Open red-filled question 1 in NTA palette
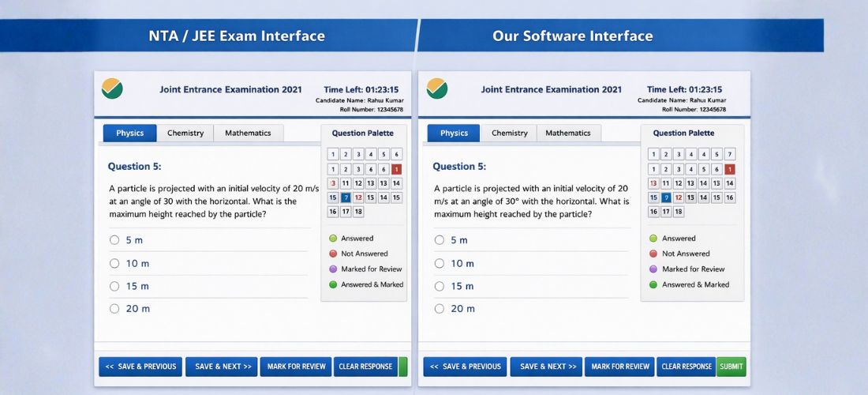Screen dimensions: 868x395 point(396,169)
